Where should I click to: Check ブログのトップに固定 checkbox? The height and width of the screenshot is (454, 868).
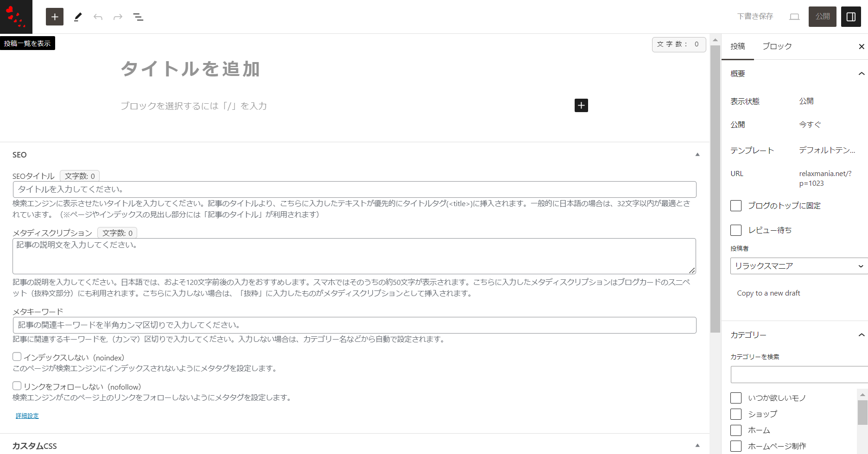736,206
